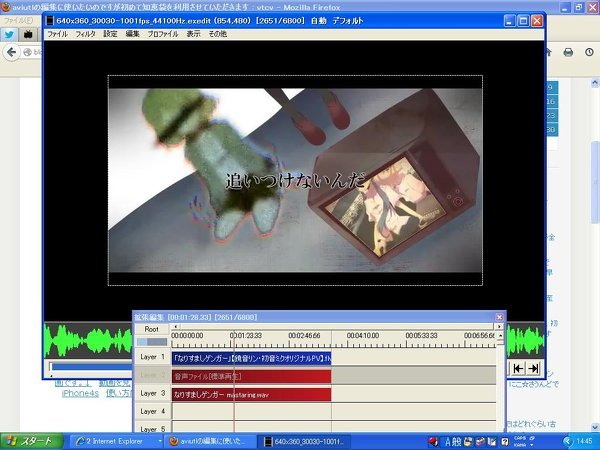The image size is (600, 450).
Task: Select the blue video clip on Layer 1
Action: pyautogui.click(x=251, y=358)
